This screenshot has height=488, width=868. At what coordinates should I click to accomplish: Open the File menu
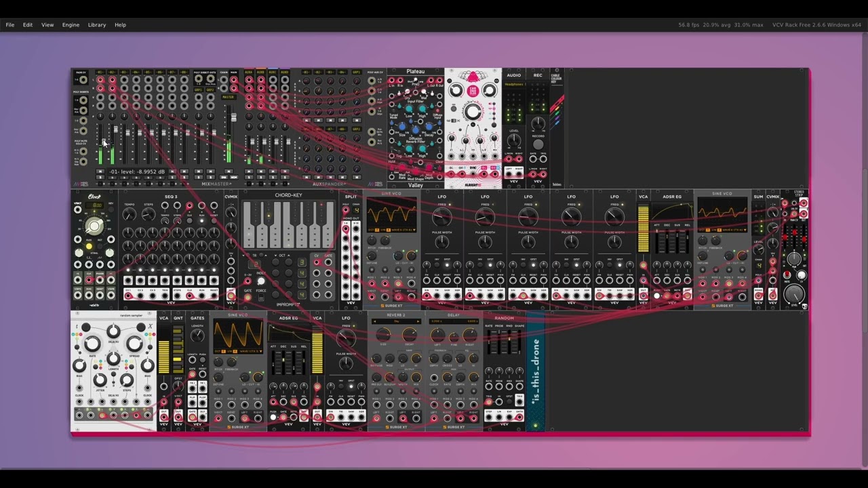[10, 24]
